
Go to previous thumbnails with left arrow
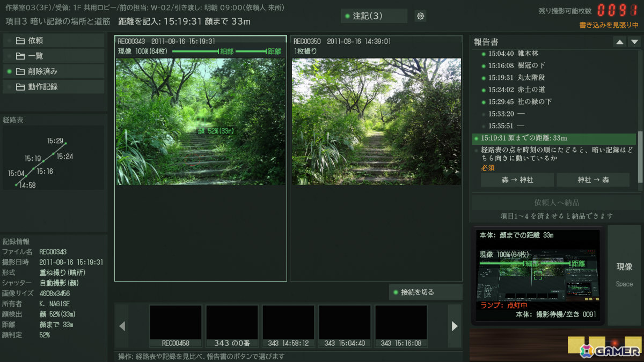click(x=122, y=326)
